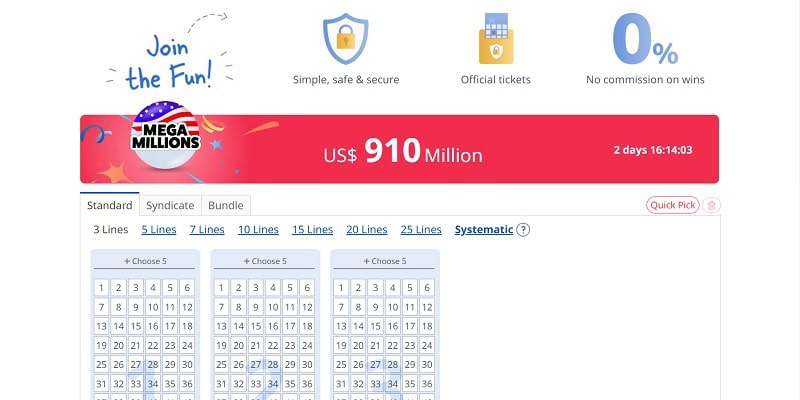
Task: Select the 10 Lines link
Action: 258,230
